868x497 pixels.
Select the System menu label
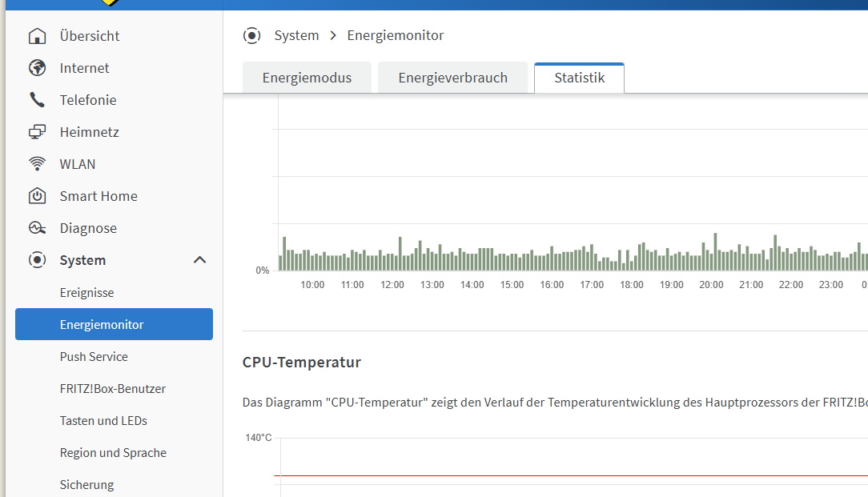(x=82, y=260)
